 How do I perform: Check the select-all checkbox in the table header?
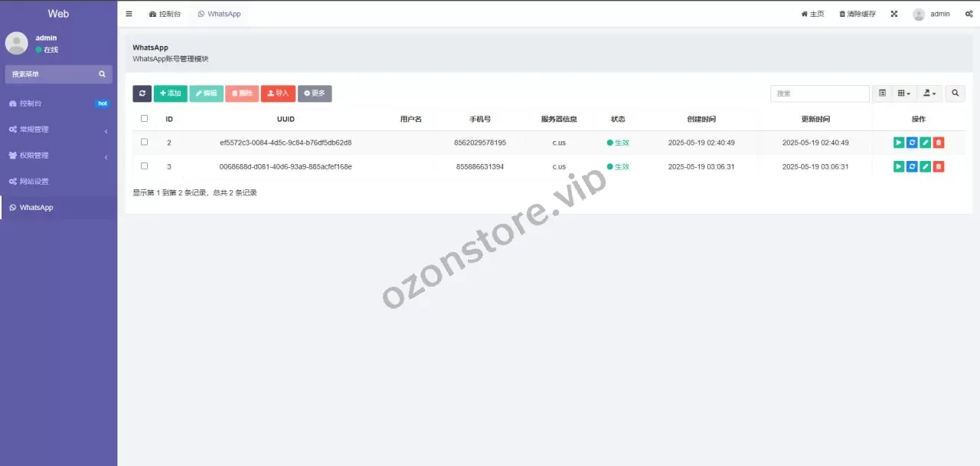(144, 119)
